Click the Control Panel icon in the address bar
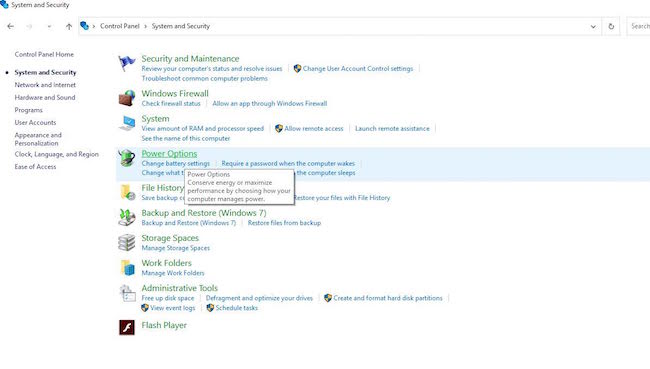This screenshot has width=650, height=369. pos(85,26)
